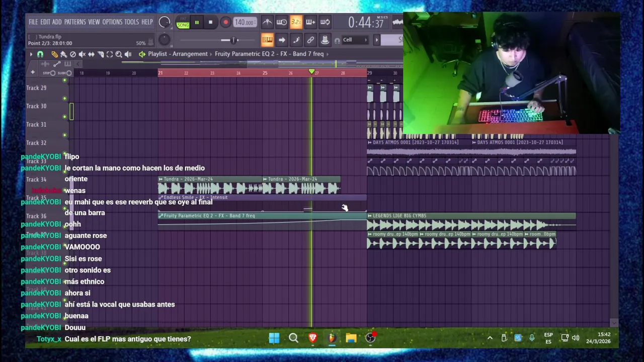The height and width of the screenshot is (362, 644).
Task: Toggle loop recording button
Action: 325,22
